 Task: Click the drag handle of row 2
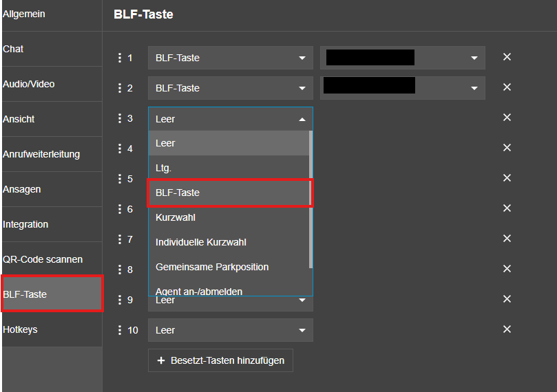tap(119, 88)
